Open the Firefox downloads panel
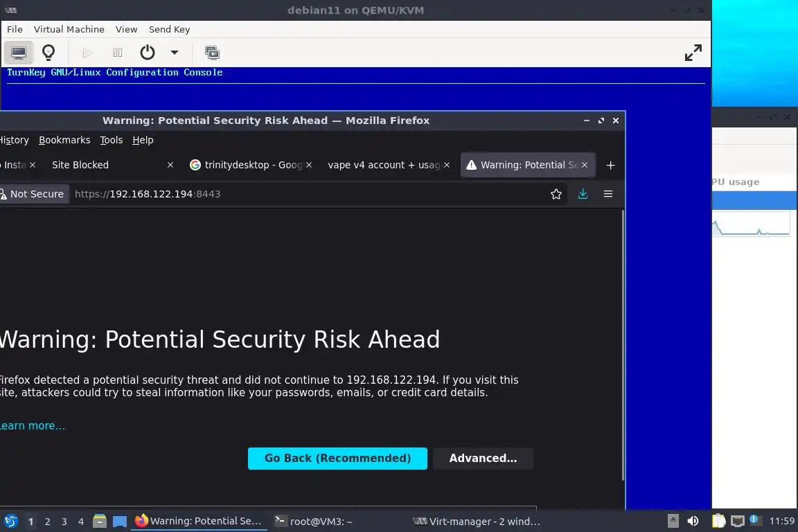The image size is (798, 532). click(583, 194)
